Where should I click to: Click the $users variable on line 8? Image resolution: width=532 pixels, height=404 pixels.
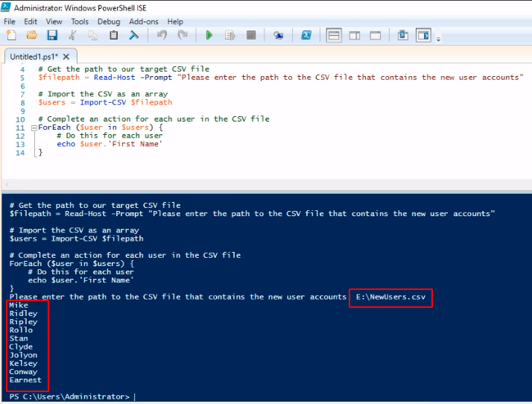(x=51, y=103)
